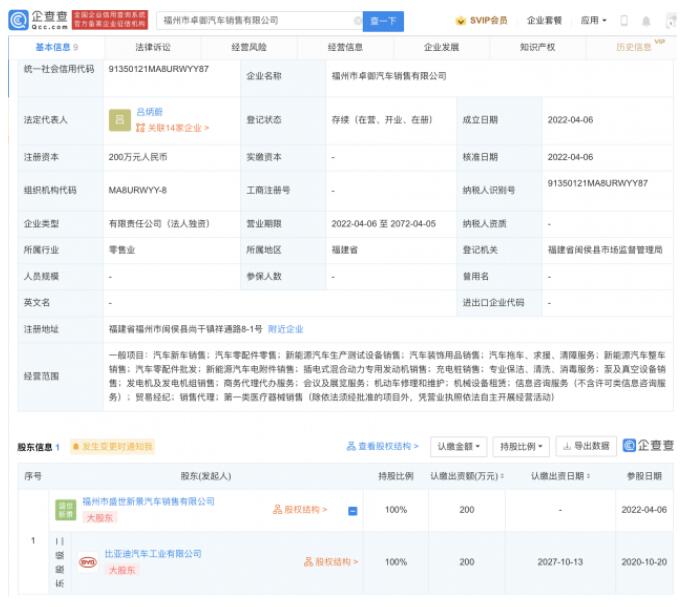Click the 导出数据 export button
686x607 pixels.
click(585, 446)
